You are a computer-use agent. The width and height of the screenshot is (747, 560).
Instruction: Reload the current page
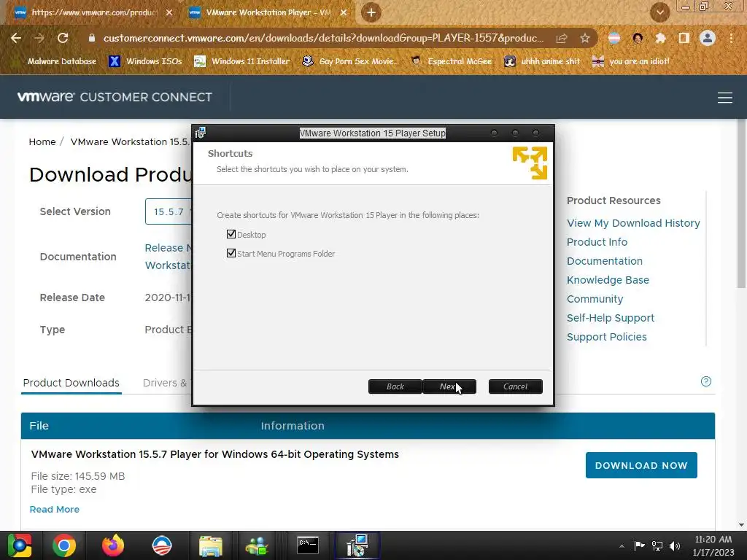(x=63, y=38)
